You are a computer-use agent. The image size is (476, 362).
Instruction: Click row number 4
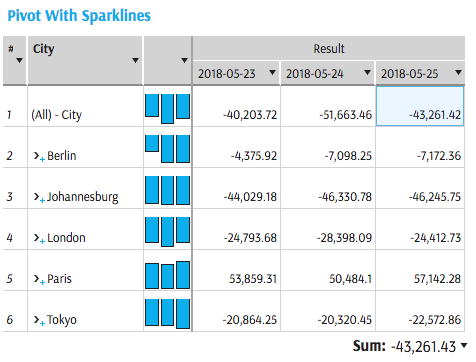click(x=9, y=238)
